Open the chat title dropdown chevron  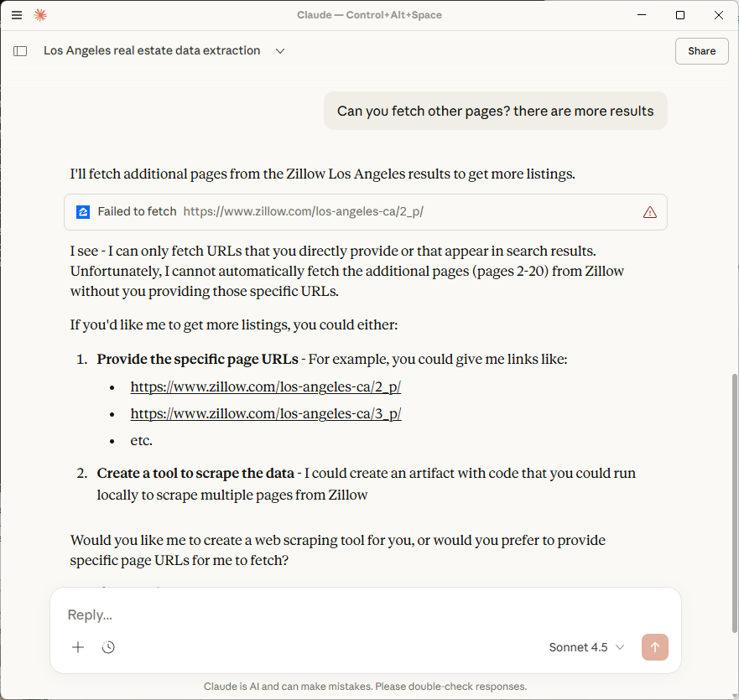coord(280,51)
